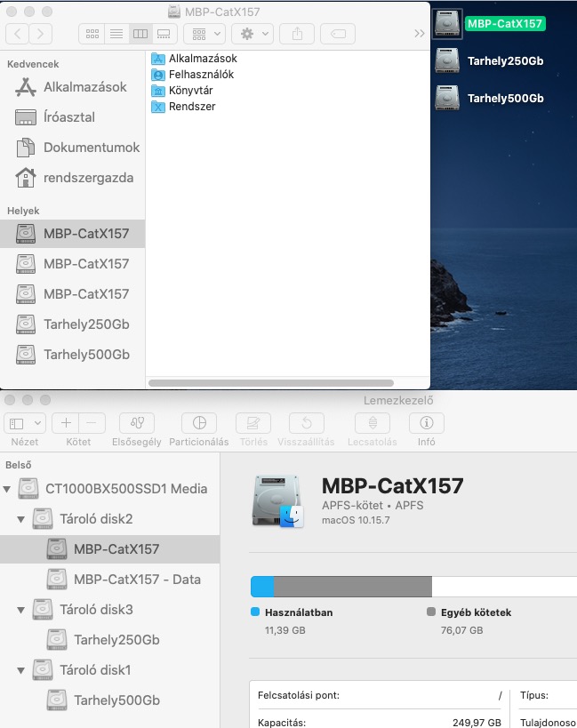
Task: Run Elsősegély first aid
Action: click(x=137, y=423)
